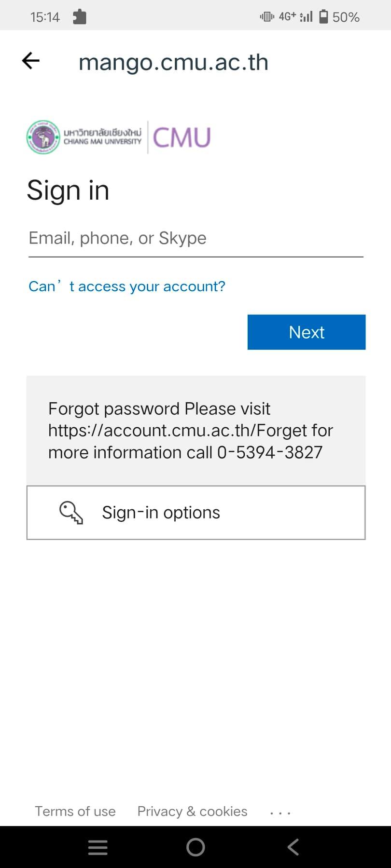Tap the back arrow in header

pos(31,61)
